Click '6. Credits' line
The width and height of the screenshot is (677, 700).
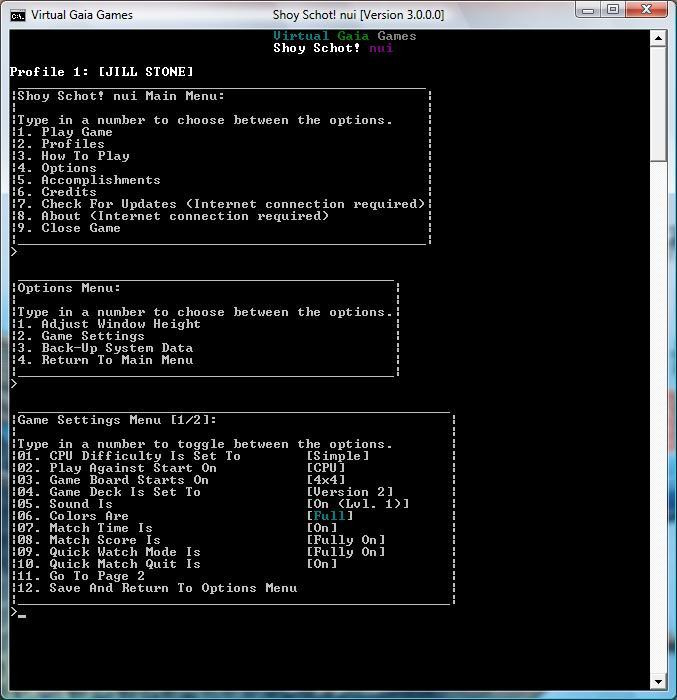pos(57,192)
